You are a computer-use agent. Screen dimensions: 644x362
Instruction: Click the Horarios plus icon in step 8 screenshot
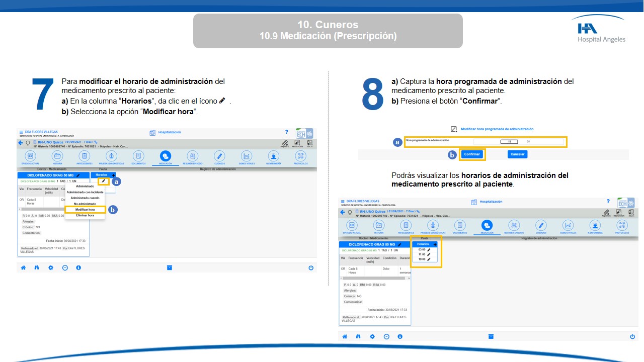pyautogui.click(x=435, y=244)
